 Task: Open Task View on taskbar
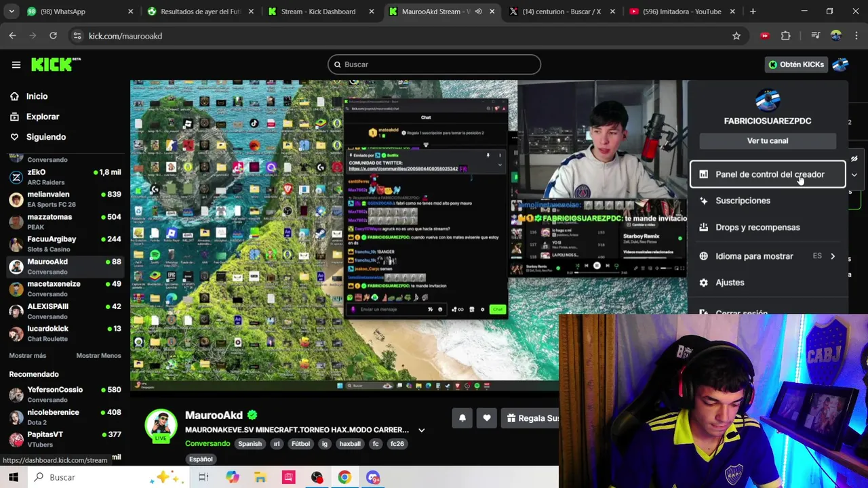(x=203, y=477)
